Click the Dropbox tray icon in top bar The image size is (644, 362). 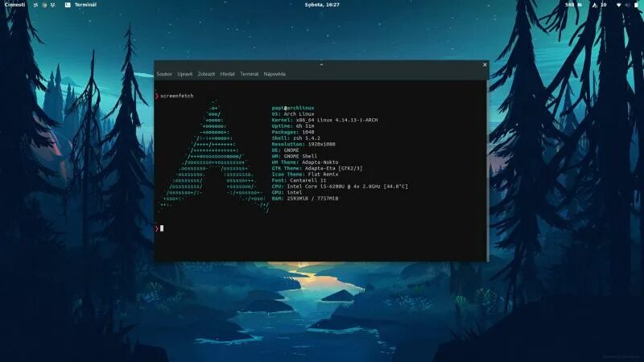(52, 5)
